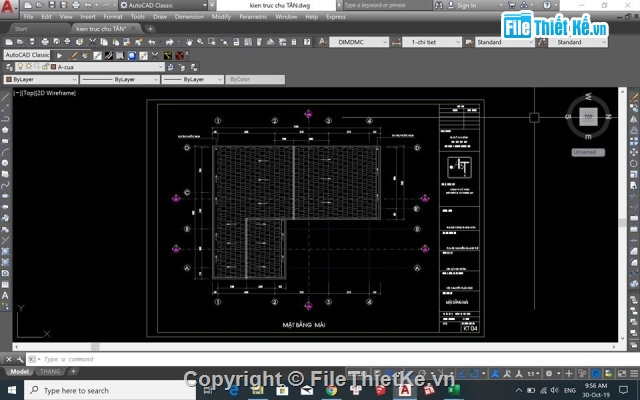640x400 pixels.
Task: Switch to the THANG layout tab
Action: (50, 371)
